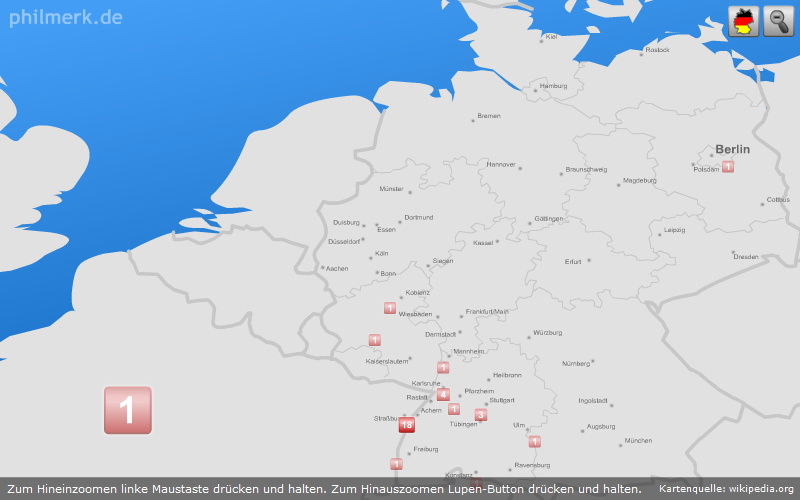Click the Hamburg city label

click(553, 86)
